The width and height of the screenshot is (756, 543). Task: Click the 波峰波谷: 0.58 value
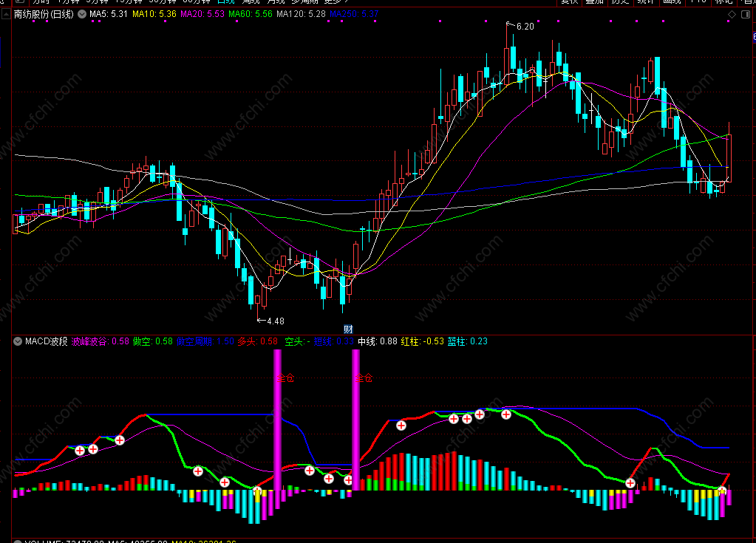click(101, 341)
